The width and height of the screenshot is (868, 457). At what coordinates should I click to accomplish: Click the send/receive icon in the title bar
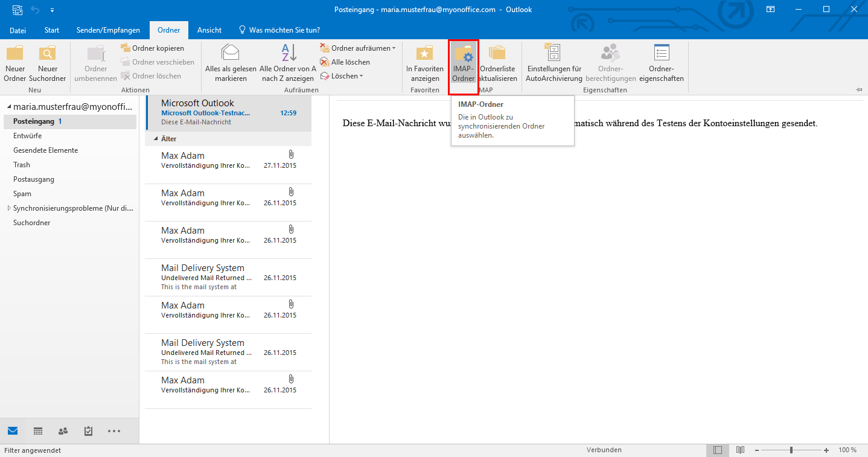[17, 10]
